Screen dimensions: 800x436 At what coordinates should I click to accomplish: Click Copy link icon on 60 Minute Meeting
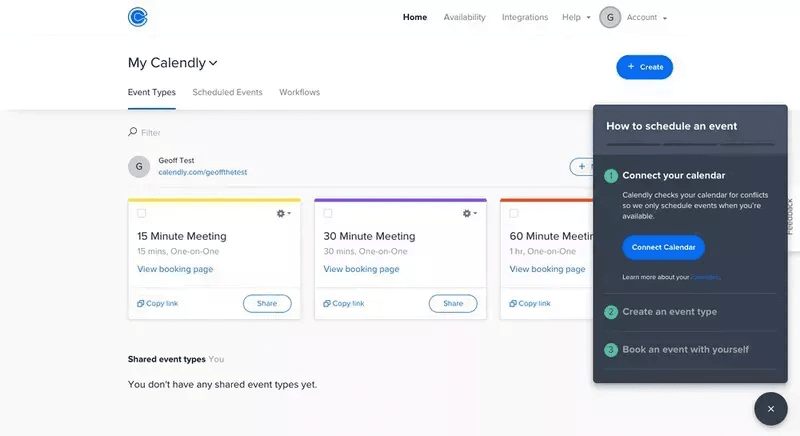(x=513, y=303)
